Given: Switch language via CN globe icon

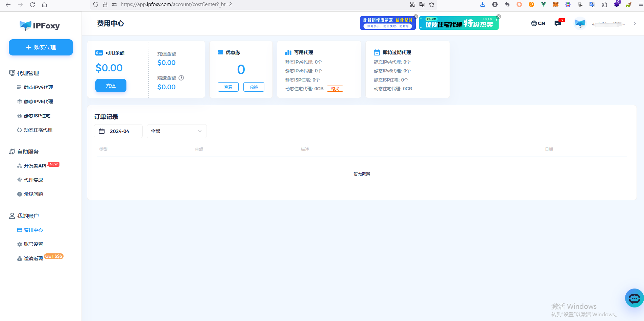Looking at the screenshot, I should (538, 23).
